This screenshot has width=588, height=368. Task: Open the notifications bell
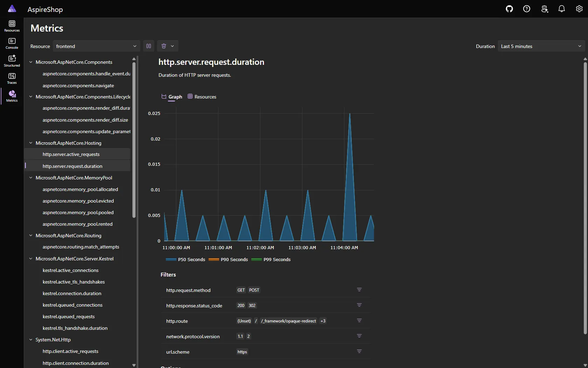(562, 9)
